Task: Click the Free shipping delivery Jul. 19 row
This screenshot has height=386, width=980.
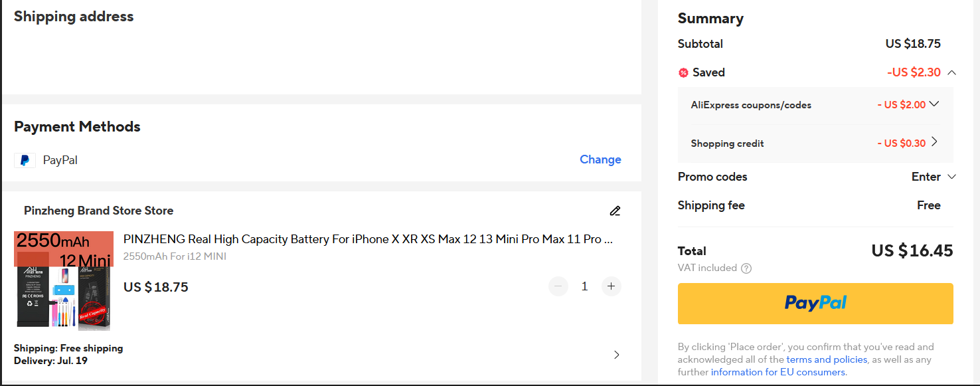Action: point(319,355)
